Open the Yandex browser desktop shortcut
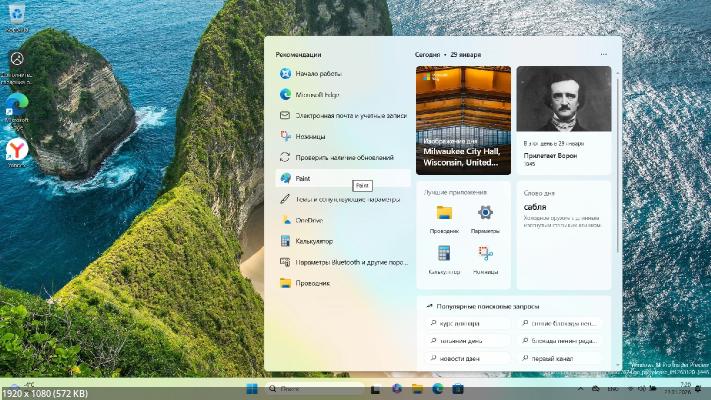 [17, 151]
